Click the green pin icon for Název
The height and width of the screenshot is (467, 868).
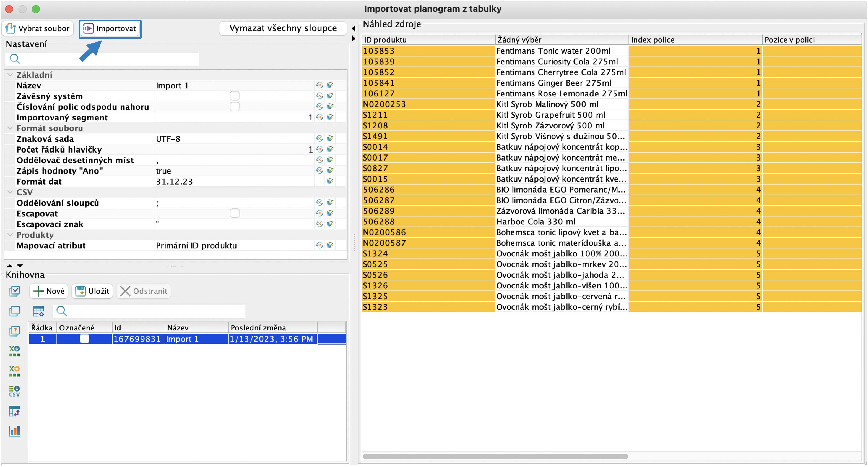tap(330, 85)
